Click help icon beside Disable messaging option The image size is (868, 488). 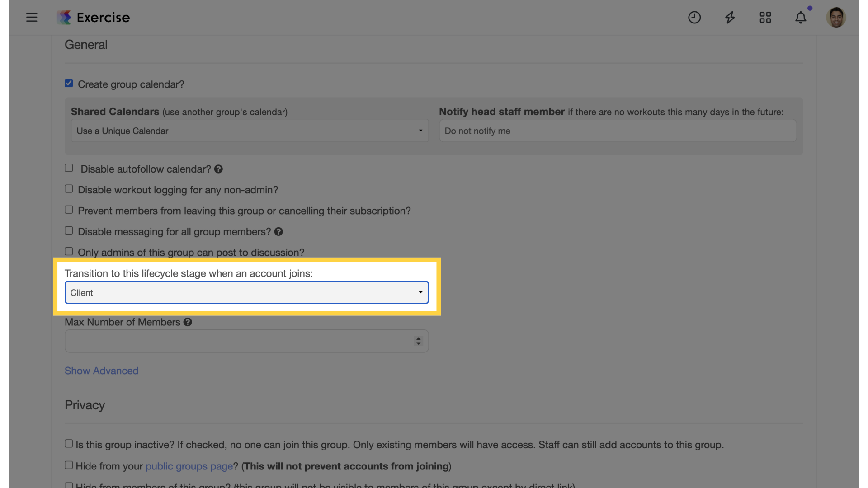[x=278, y=232]
